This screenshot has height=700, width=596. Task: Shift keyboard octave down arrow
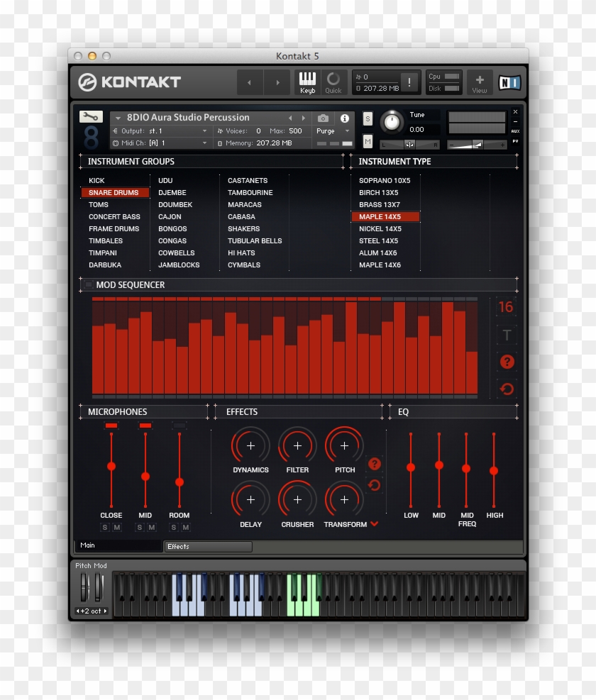point(77,611)
